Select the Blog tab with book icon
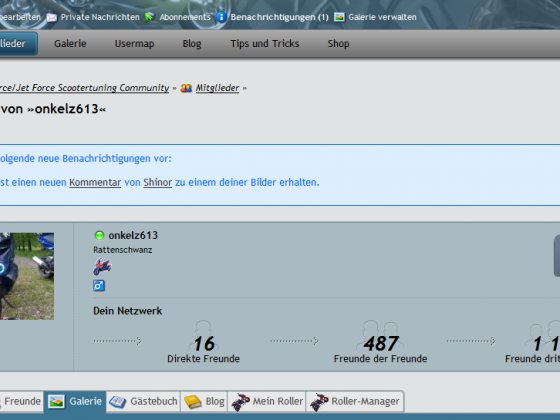Screen dimensions: 560x420 click(x=204, y=401)
